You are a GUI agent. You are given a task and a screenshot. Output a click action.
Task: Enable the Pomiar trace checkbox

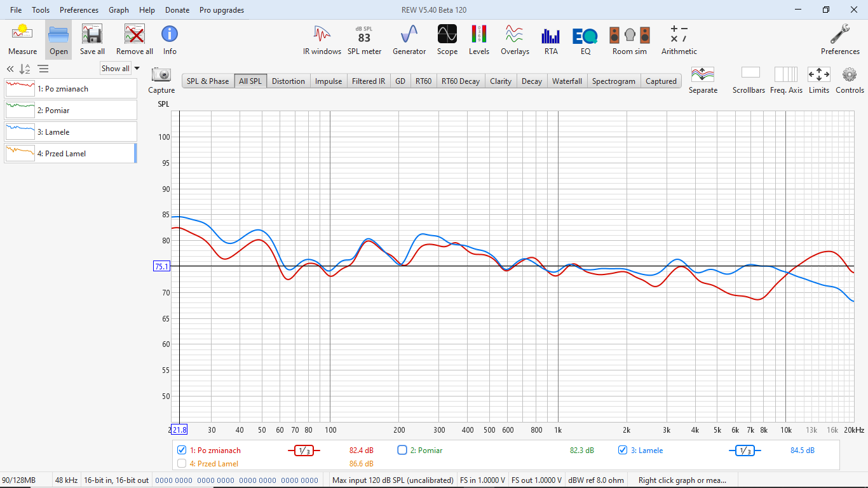click(x=402, y=451)
